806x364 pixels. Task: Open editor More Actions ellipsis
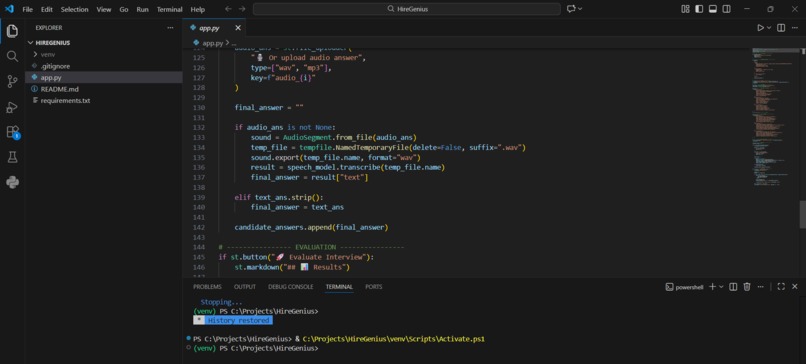point(795,28)
